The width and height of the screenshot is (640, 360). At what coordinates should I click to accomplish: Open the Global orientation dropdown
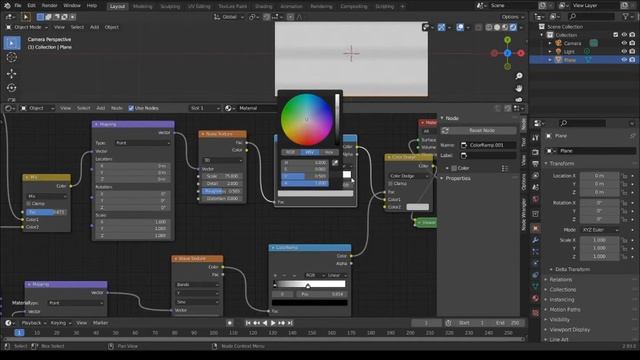229,17
